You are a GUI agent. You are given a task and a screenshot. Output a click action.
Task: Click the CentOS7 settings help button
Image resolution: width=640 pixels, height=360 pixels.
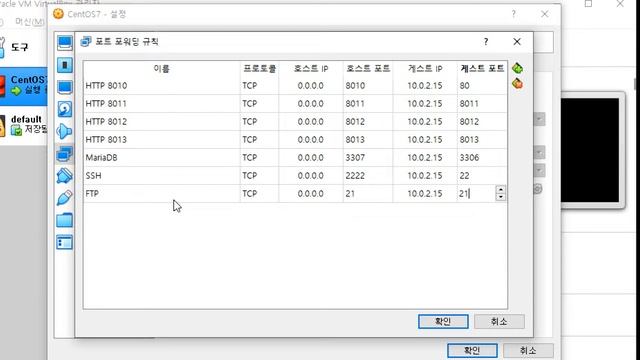pyautogui.click(x=513, y=14)
